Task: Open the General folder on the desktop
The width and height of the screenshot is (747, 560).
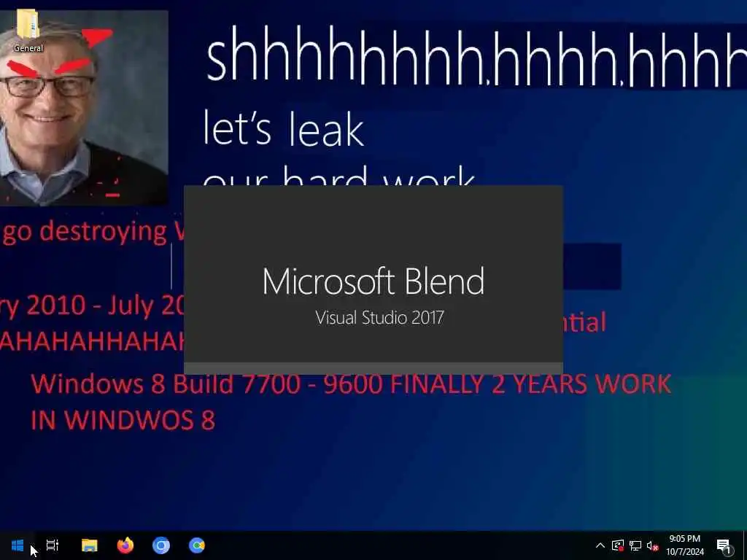Action: click(x=28, y=31)
